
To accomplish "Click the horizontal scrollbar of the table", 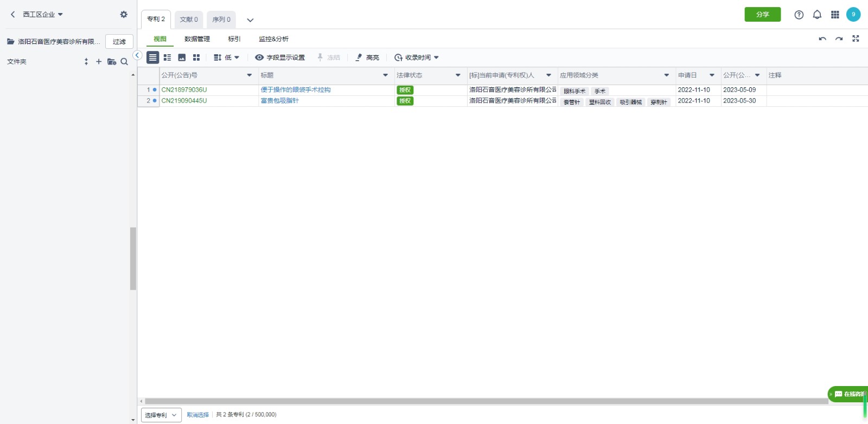I will pyautogui.click(x=486, y=401).
